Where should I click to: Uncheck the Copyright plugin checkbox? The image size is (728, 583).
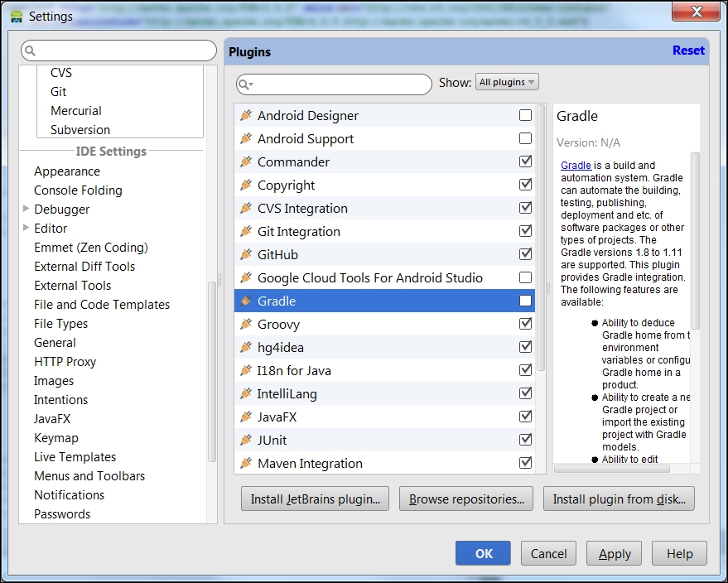[525, 185]
